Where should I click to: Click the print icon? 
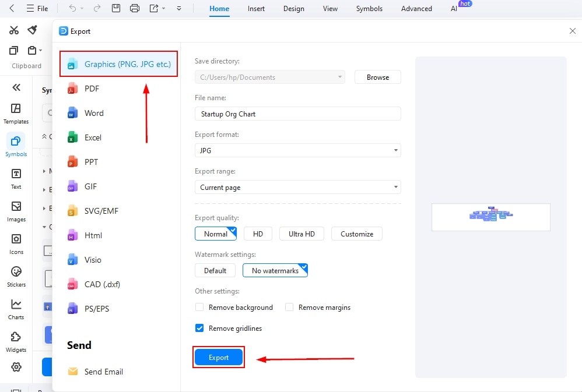pos(135,8)
